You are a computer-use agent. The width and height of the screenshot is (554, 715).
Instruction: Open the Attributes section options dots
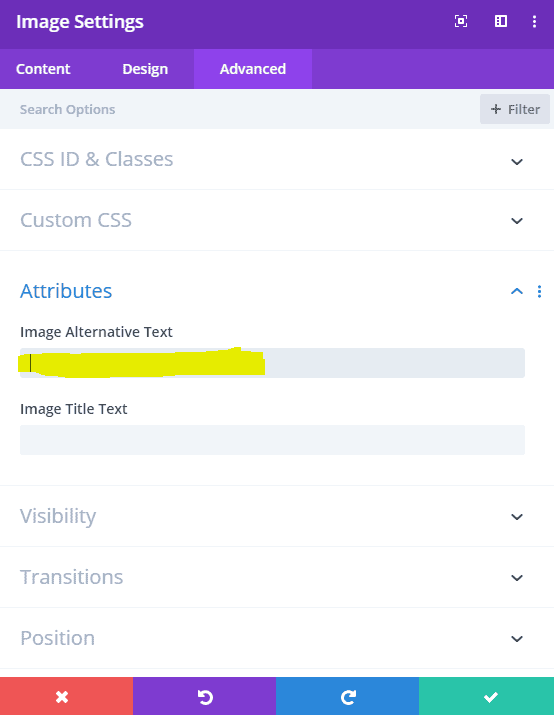(539, 291)
